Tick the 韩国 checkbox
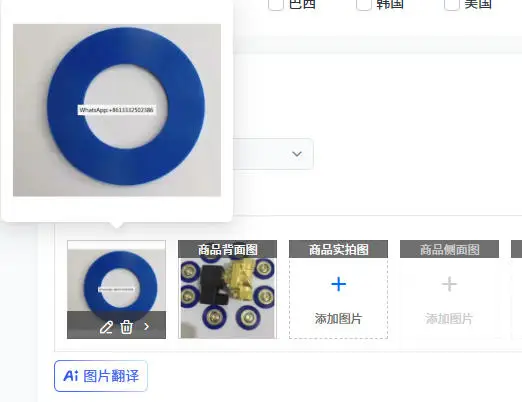The height and width of the screenshot is (402, 522). pos(364,4)
